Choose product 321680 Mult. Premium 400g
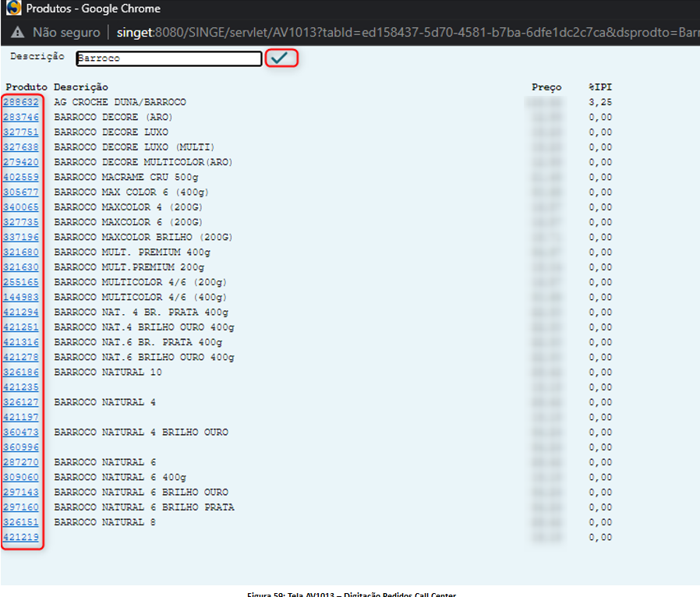Screen dimensions: 700x597 (x=21, y=253)
